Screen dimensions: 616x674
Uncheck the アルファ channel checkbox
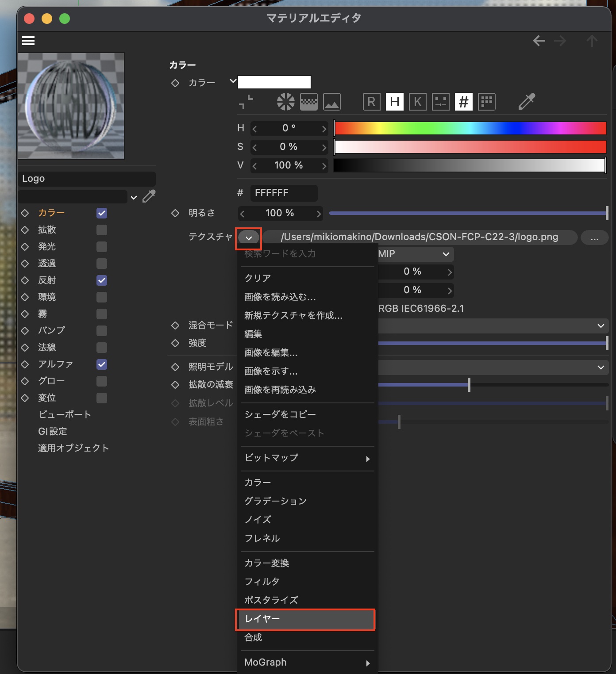tap(102, 364)
